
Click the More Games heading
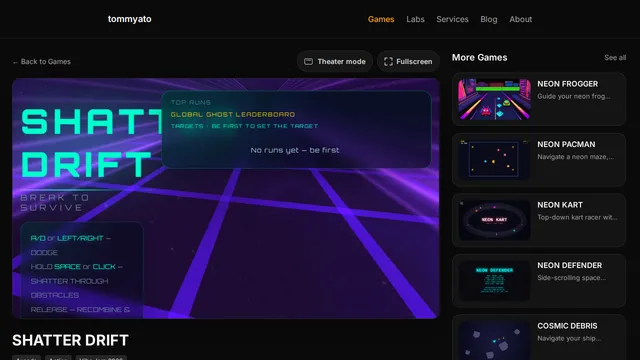click(479, 58)
